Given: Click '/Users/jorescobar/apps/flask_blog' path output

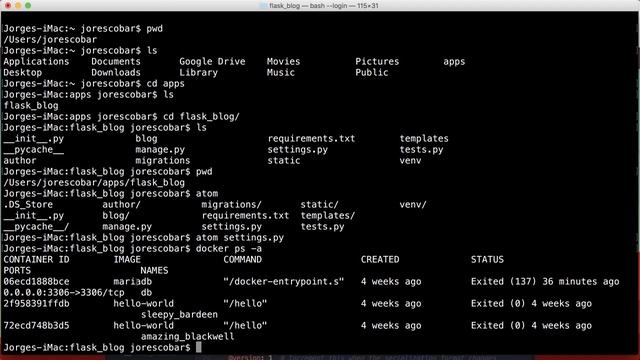Looking at the screenshot, I should pyautogui.click(x=94, y=183).
